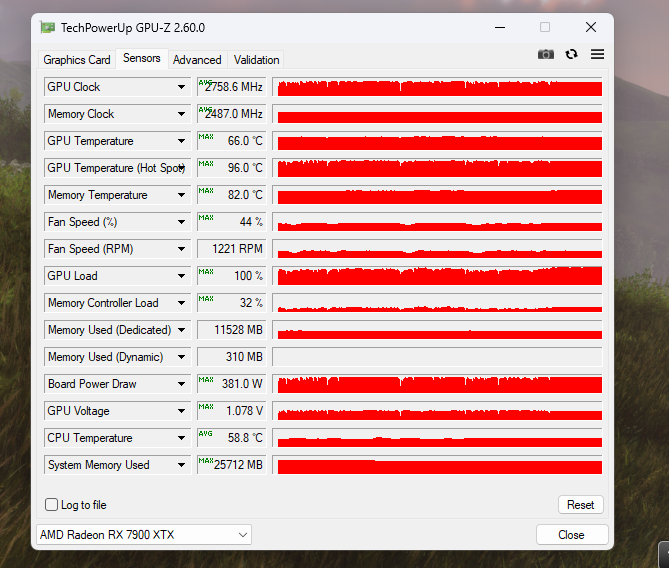Click the Hot Spot 96.0 °C value
Viewport: 669px width, 568px height.
tap(232, 168)
